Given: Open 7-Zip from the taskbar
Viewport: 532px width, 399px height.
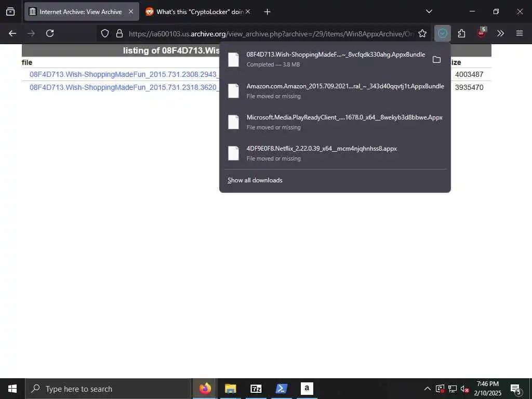Looking at the screenshot, I should [256, 389].
